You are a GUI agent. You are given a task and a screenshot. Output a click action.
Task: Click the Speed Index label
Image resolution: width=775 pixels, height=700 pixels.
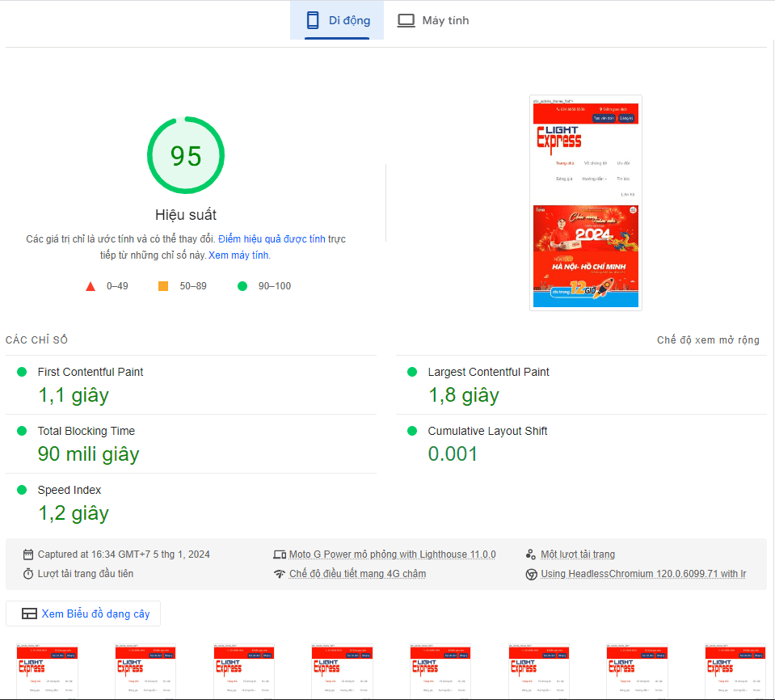(x=69, y=490)
